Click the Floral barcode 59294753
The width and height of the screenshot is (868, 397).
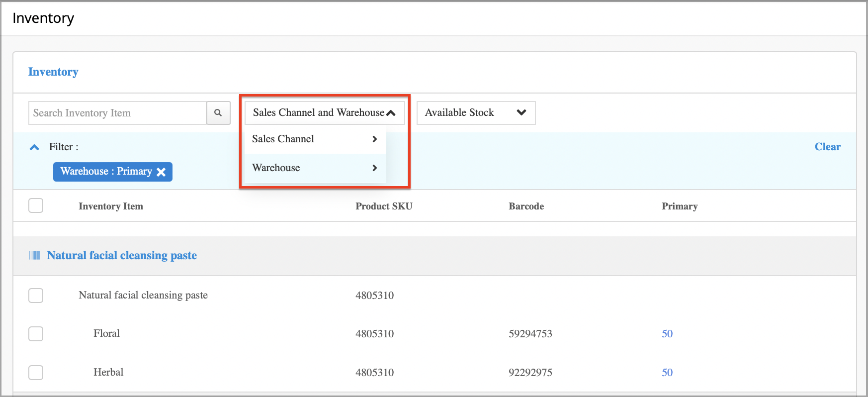(x=530, y=334)
